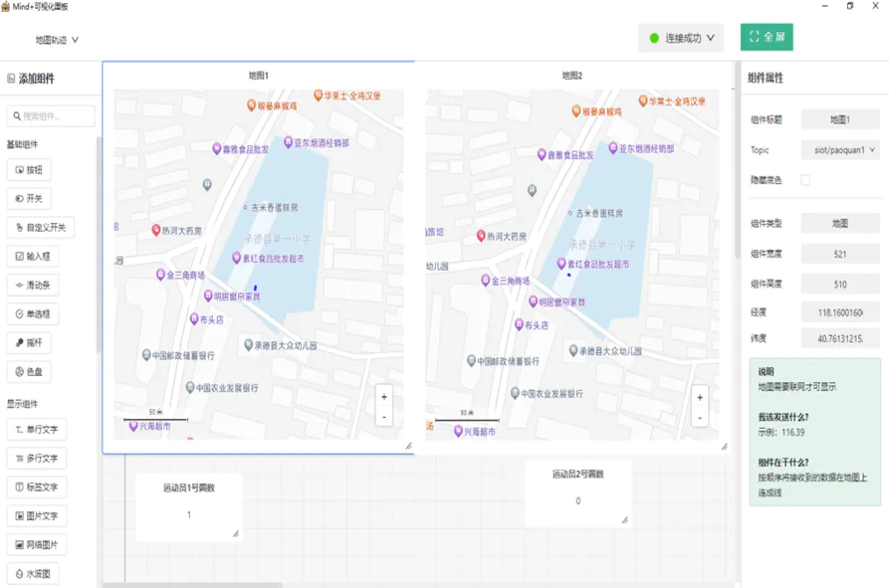
Task: Click the Mind+ app icon in title bar
Action: [6, 6]
